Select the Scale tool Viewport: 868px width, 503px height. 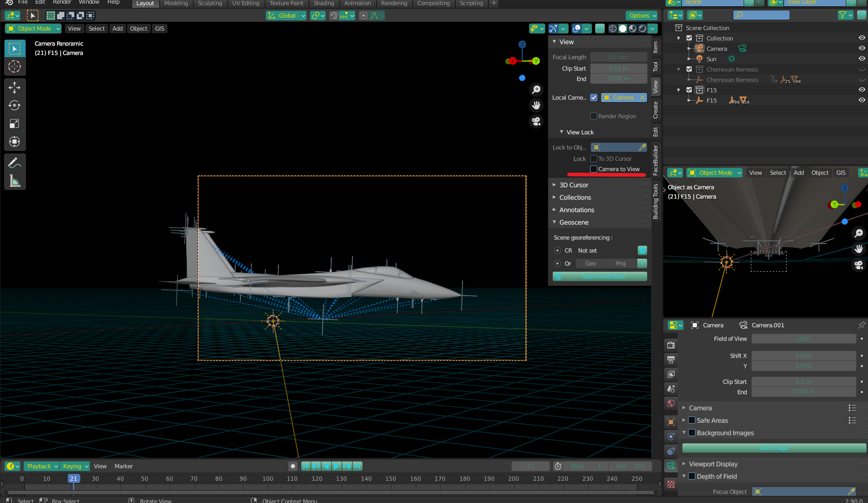pyautogui.click(x=15, y=123)
